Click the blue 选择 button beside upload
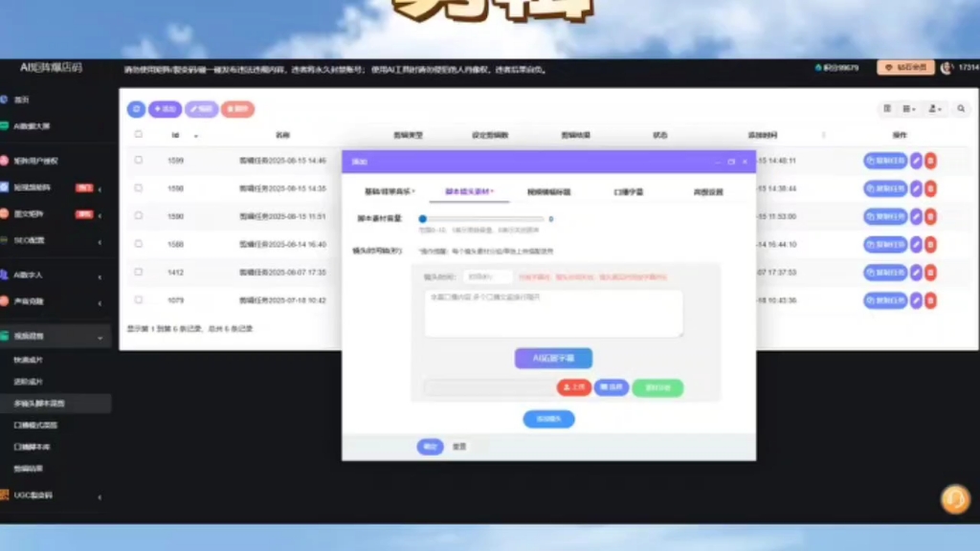 (x=612, y=387)
